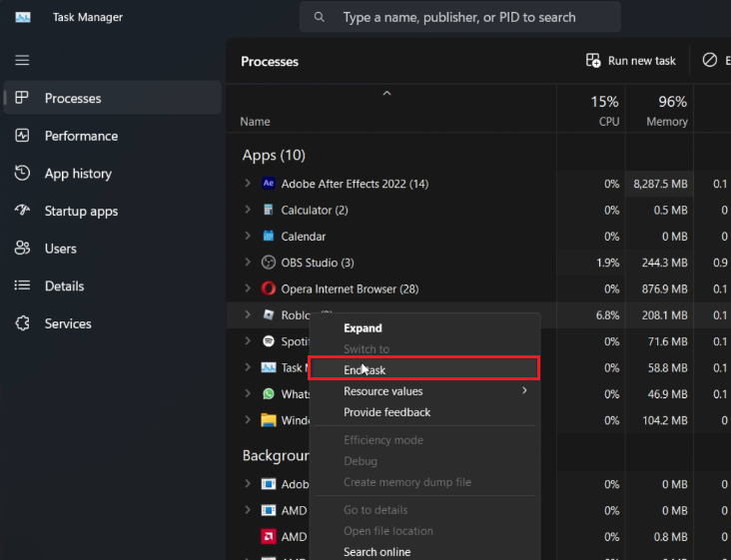Click the Calculator app icon
This screenshot has width=731, height=560.
pyautogui.click(x=269, y=210)
